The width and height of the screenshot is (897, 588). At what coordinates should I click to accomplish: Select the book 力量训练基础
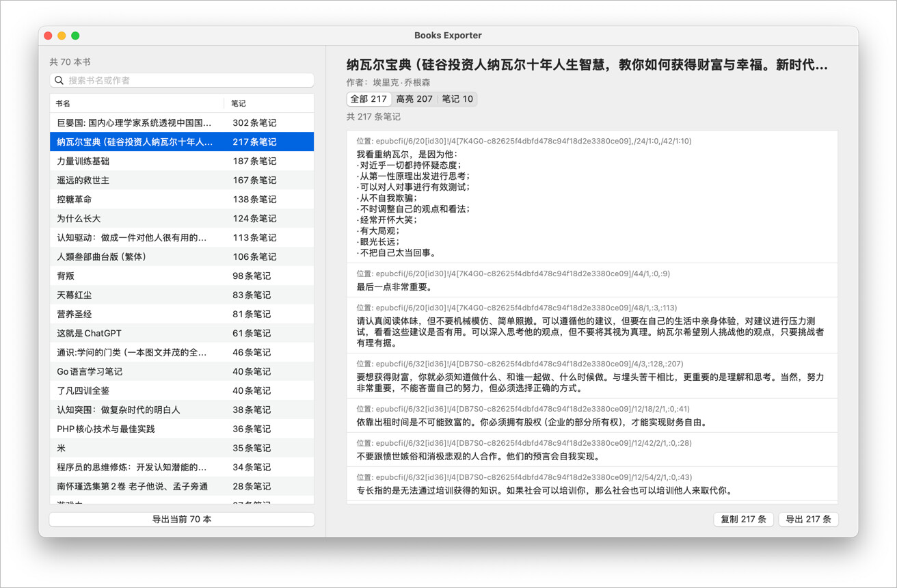coord(182,161)
